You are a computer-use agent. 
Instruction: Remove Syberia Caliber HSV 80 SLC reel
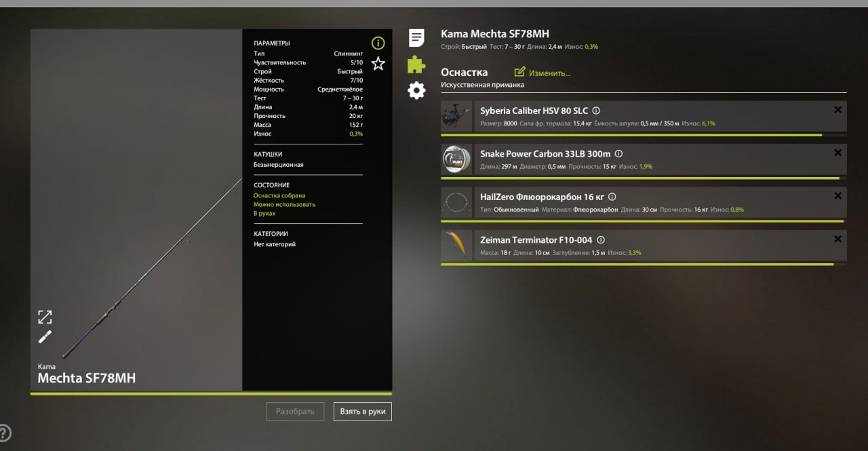(837, 110)
